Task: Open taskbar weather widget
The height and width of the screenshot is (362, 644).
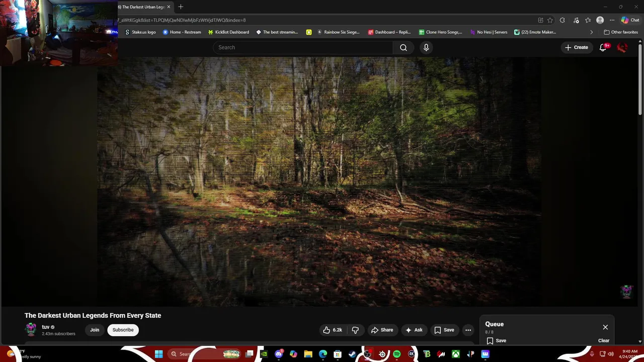Action: click(x=23, y=354)
